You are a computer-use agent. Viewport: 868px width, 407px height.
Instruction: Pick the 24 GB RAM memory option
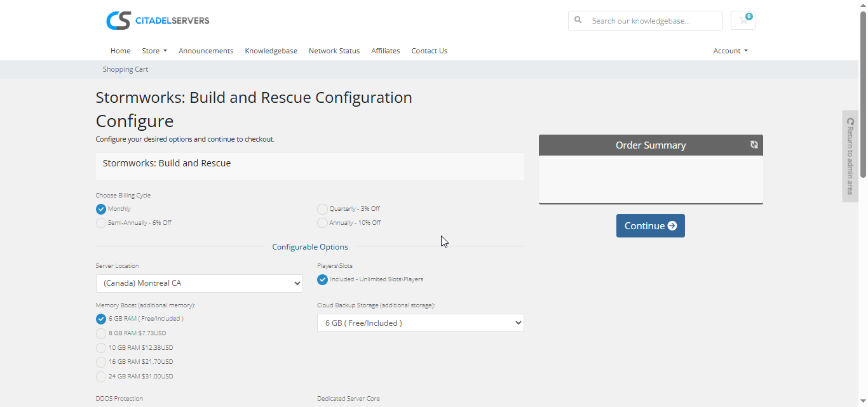(101, 377)
